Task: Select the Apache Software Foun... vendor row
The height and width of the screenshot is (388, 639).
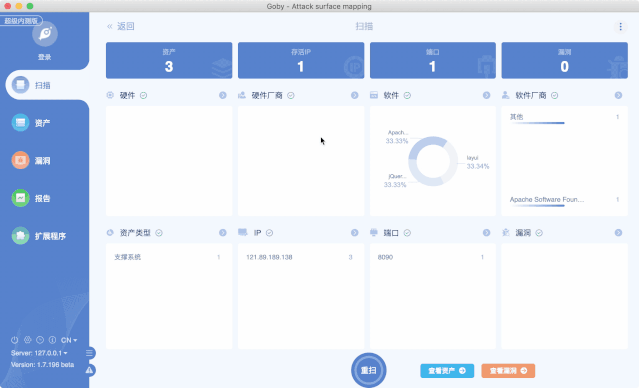Action: coord(564,200)
